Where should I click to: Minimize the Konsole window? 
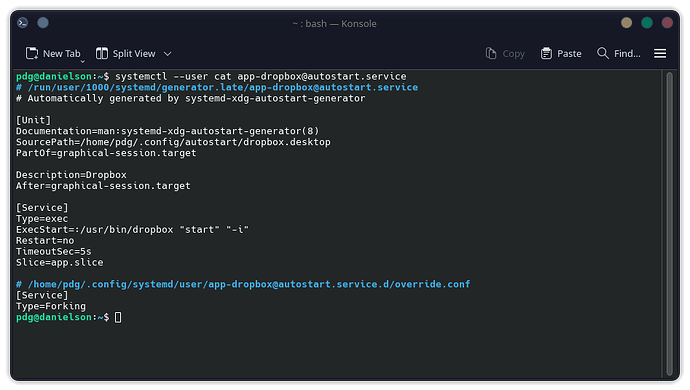click(x=626, y=23)
